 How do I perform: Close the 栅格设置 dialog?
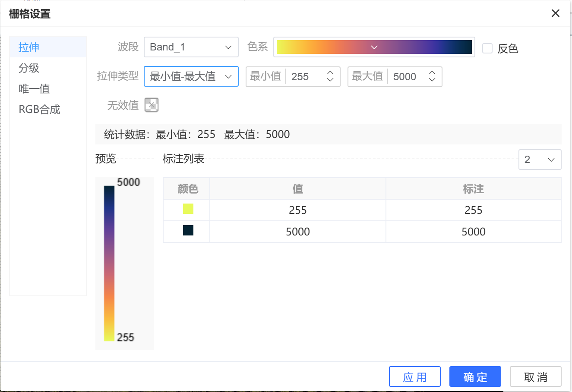556,13
